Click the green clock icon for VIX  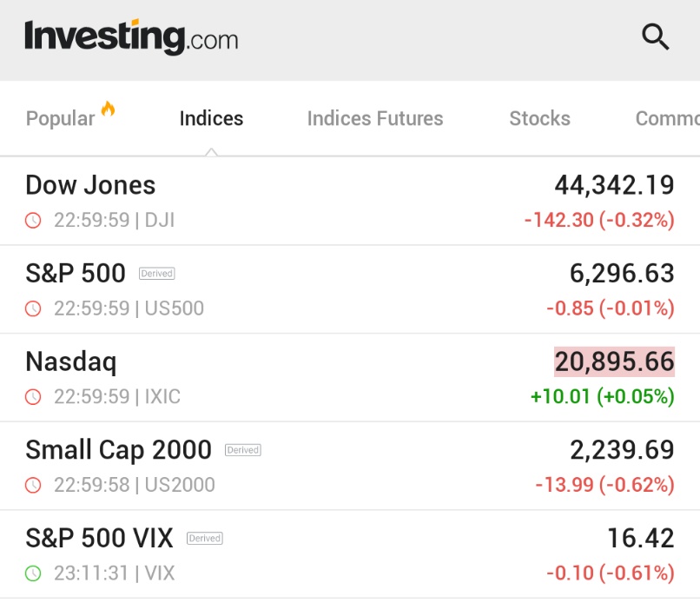click(x=33, y=573)
